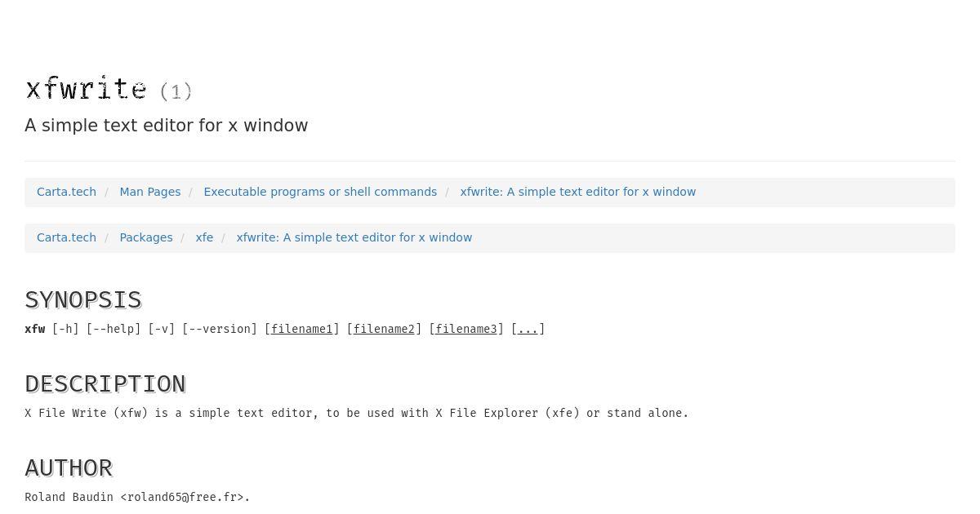Click the AUTHOR heading

pyautogui.click(x=69, y=467)
